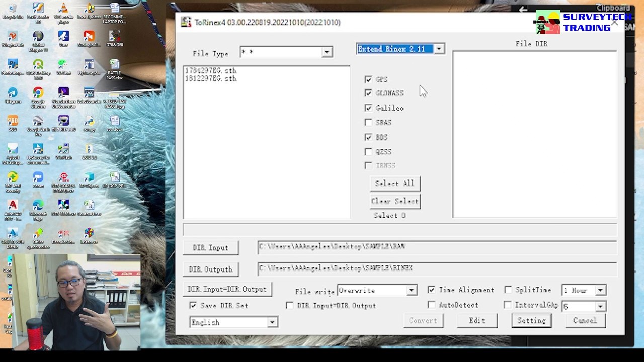
Task: Enable the QZSS checkbox
Action: (368, 152)
